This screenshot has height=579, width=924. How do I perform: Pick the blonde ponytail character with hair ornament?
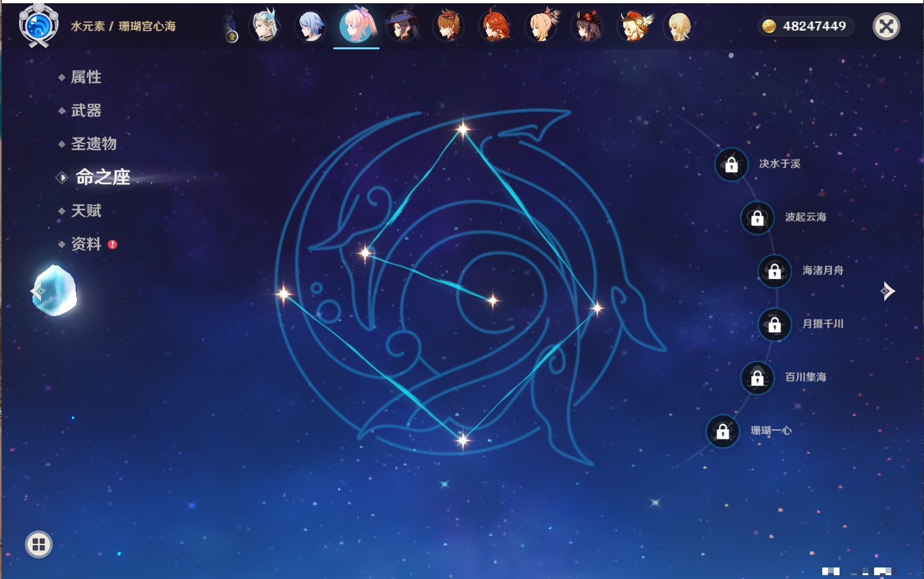541,26
